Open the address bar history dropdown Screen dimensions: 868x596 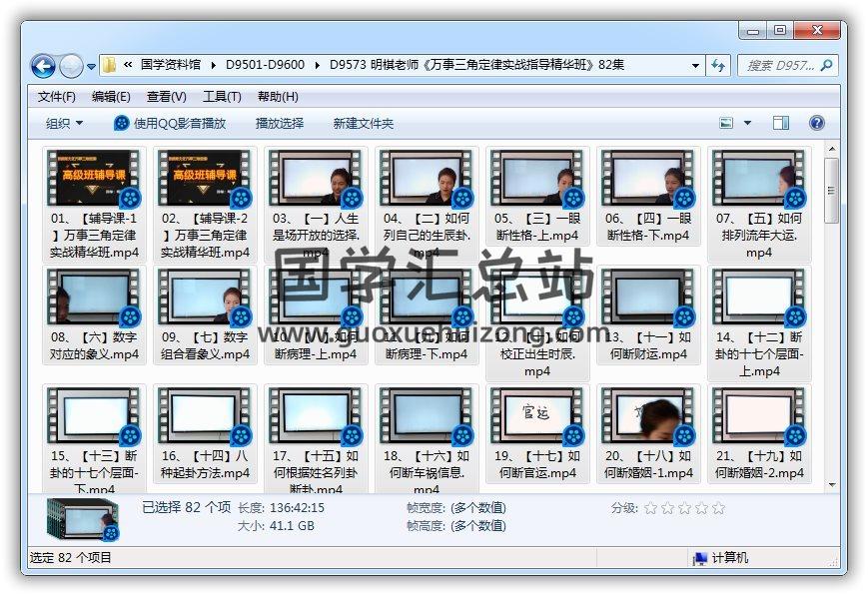pyautogui.click(x=695, y=65)
